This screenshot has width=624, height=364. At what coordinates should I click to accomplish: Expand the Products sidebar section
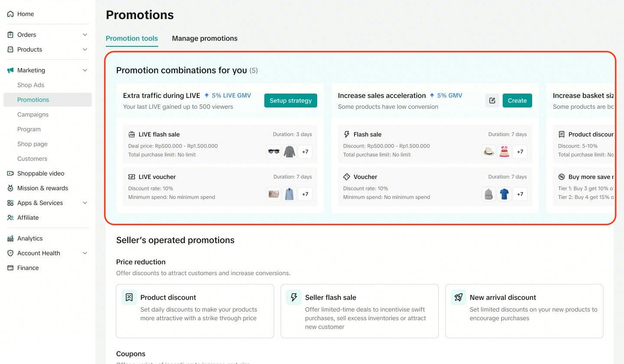click(x=85, y=49)
